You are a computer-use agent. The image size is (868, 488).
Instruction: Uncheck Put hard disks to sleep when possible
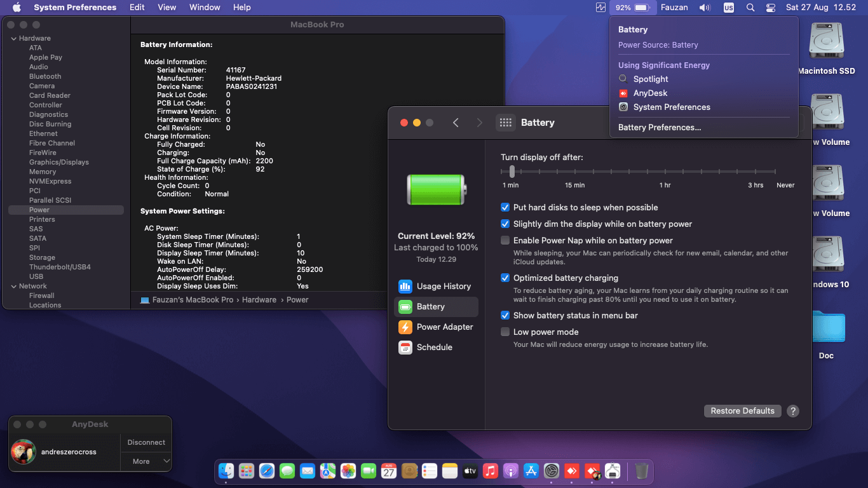click(x=505, y=207)
